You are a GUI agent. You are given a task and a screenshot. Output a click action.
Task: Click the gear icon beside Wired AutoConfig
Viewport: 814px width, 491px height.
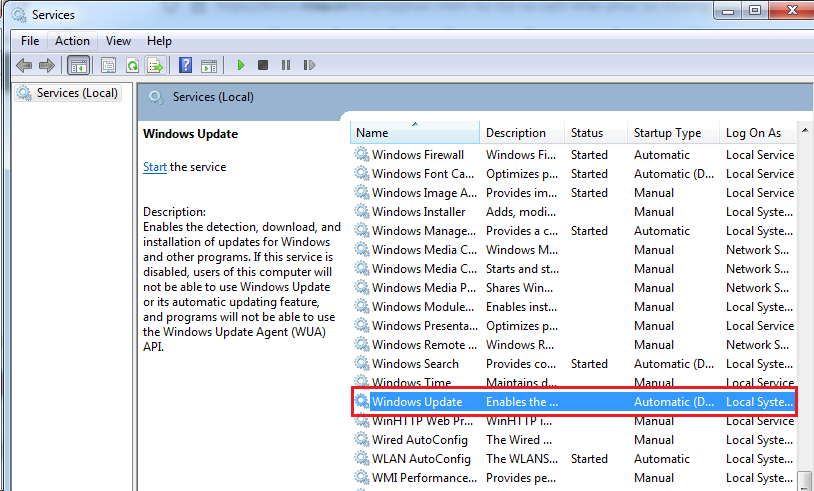coord(362,439)
